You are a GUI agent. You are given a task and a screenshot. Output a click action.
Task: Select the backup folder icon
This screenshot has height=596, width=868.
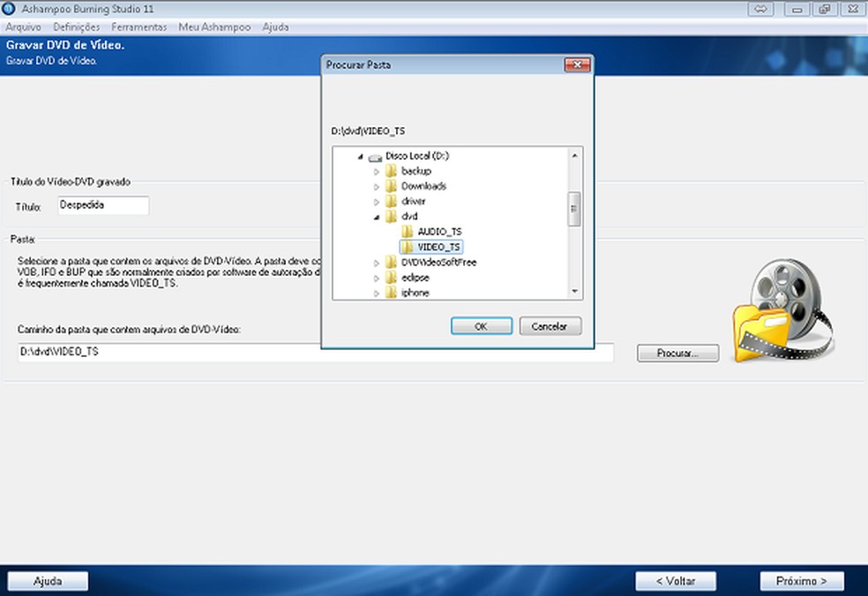tap(391, 170)
